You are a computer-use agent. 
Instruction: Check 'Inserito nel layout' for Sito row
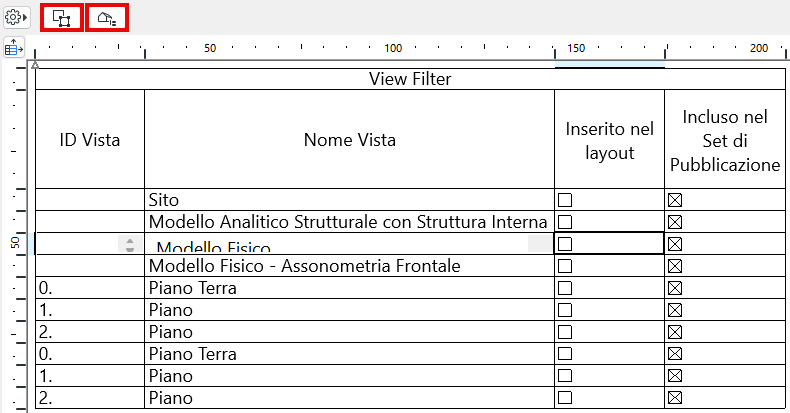click(x=565, y=200)
